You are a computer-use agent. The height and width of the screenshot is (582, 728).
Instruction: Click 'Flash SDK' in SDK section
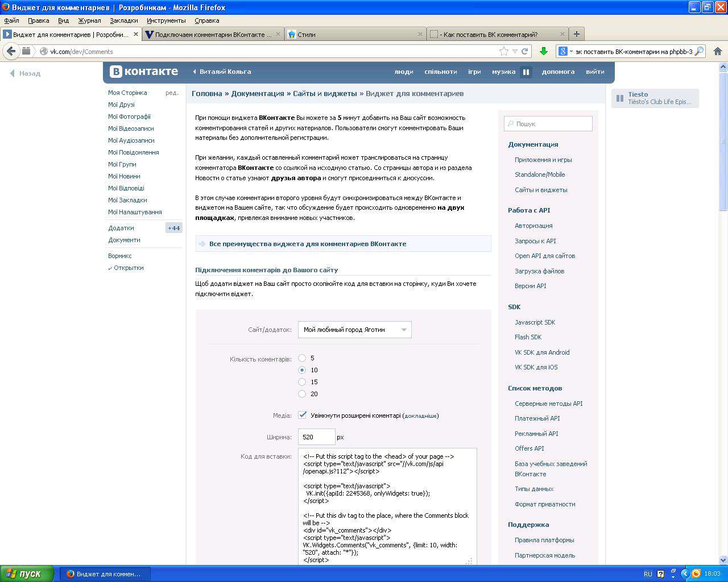528,337
